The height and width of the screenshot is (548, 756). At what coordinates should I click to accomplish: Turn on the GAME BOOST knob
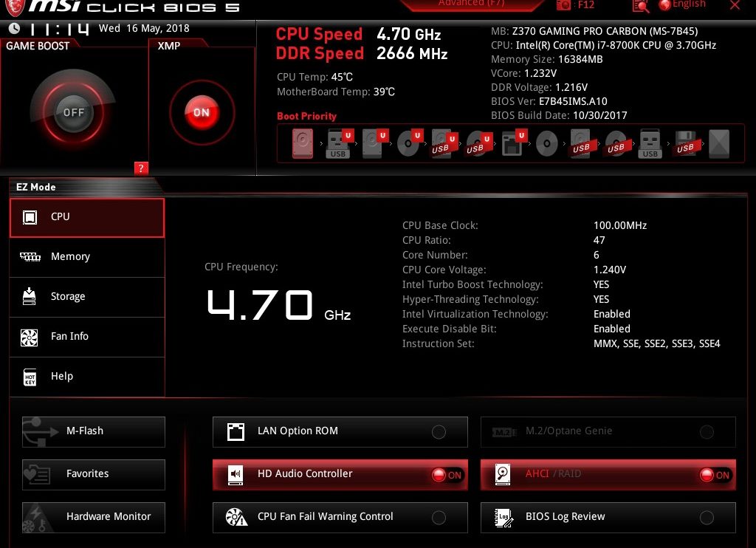pos(73,113)
